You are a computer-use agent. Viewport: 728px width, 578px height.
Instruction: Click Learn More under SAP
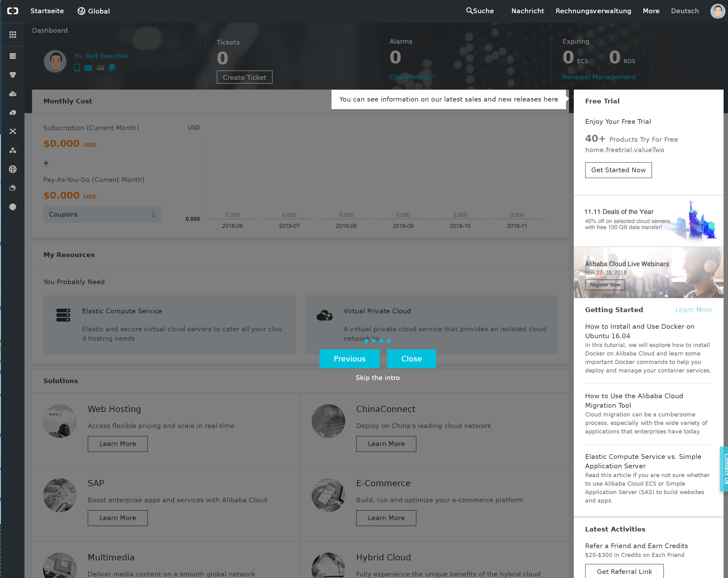[x=117, y=518]
